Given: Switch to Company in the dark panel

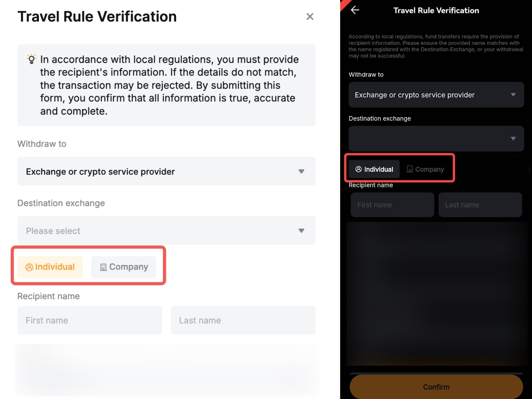Looking at the screenshot, I should click(x=426, y=169).
